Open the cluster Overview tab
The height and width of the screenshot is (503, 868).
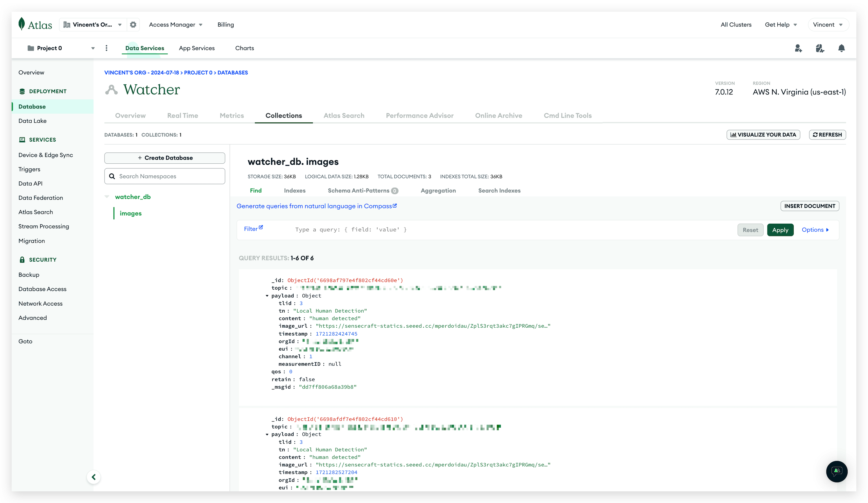[x=130, y=115]
